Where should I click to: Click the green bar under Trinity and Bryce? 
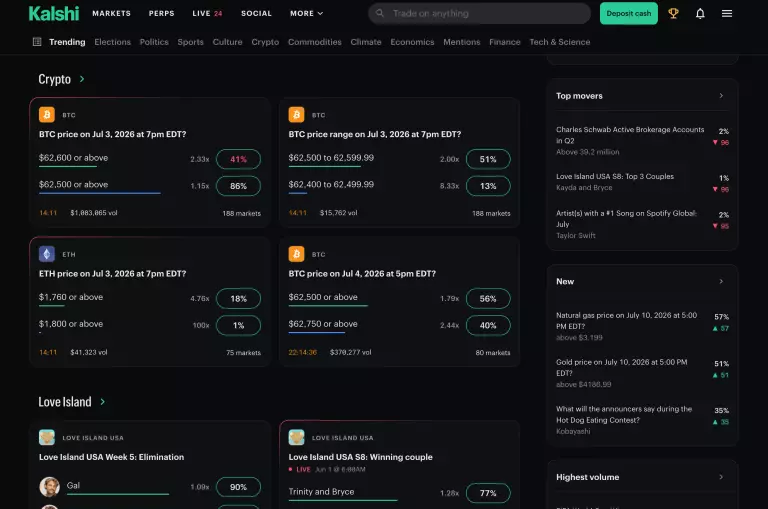pos(343,500)
